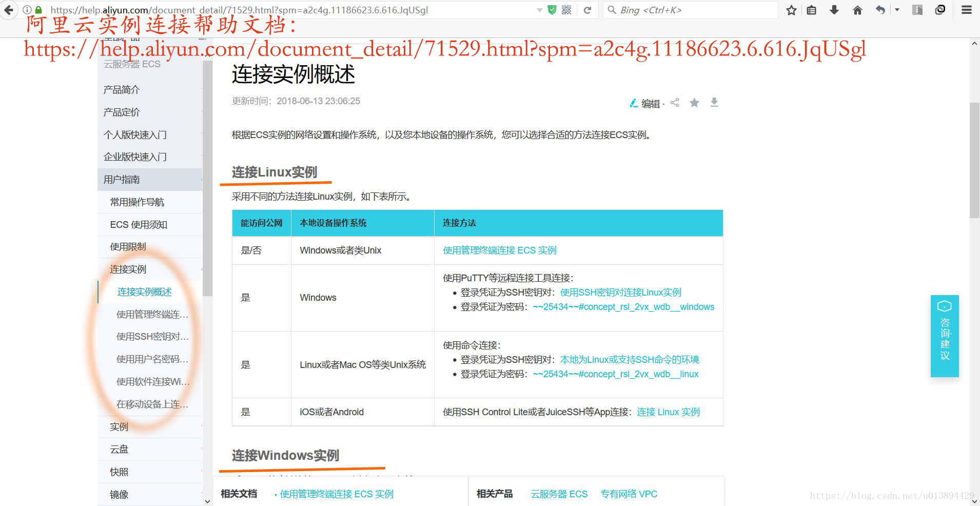Click the page scrollbar up arrow
Image resolution: width=980 pixels, height=506 pixels.
[974, 44]
